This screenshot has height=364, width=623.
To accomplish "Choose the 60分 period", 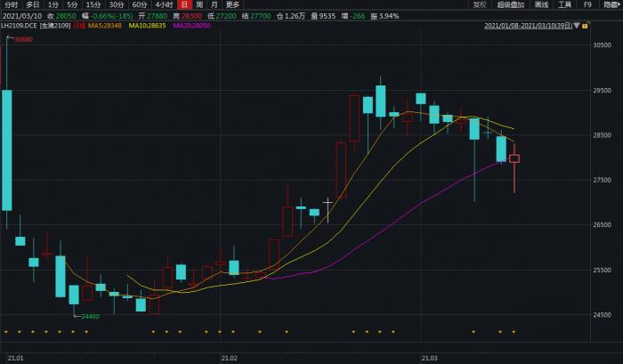I will pyautogui.click(x=140, y=4).
